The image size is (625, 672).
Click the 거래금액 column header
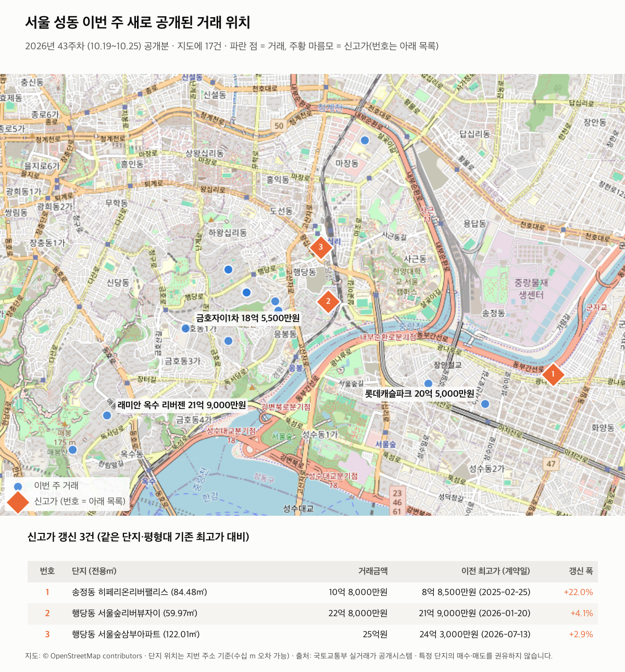click(x=373, y=571)
